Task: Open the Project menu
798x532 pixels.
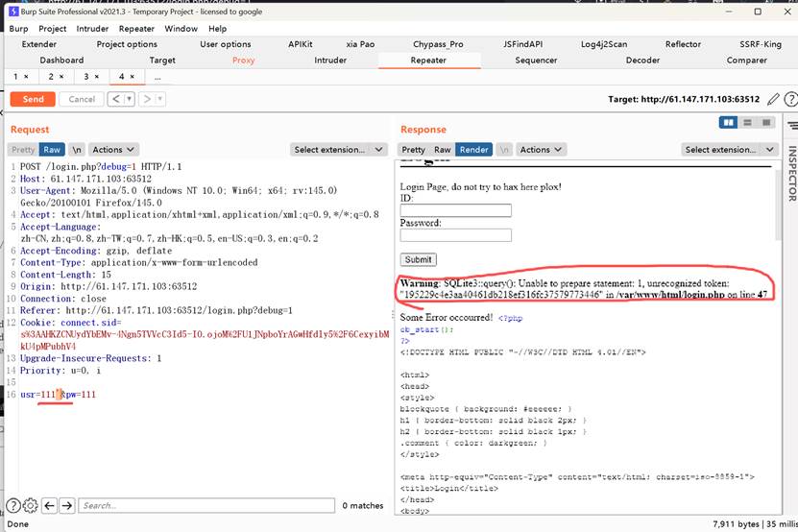Action: pyautogui.click(x=53, y=29)
